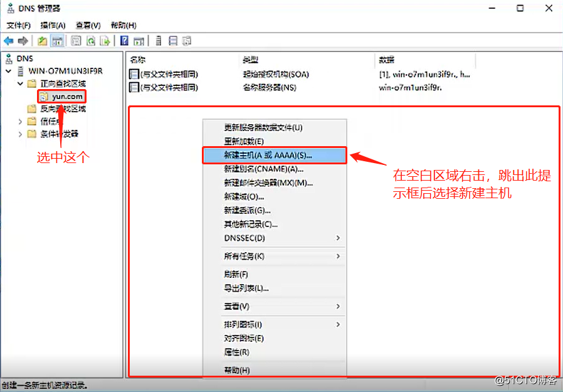Viewport: 563px width, 392px height.
Task: Open the 查看(V) submenu in context menu
Action: point(275,307)
